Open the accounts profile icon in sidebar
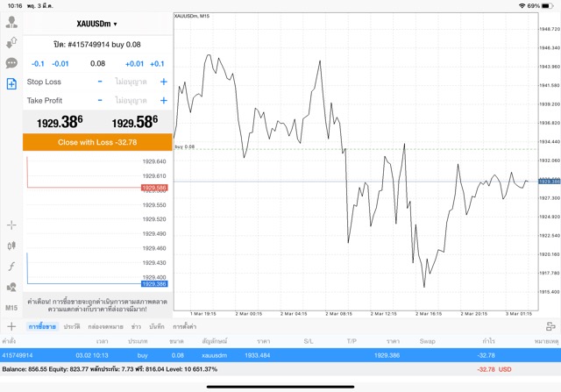 [x=11, y=22]
